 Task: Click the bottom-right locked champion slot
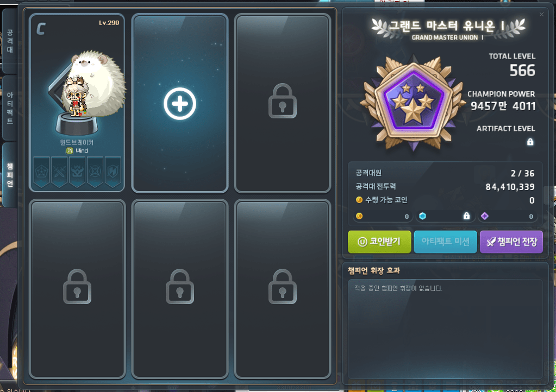pyautogui.click(x=283, y=289)
